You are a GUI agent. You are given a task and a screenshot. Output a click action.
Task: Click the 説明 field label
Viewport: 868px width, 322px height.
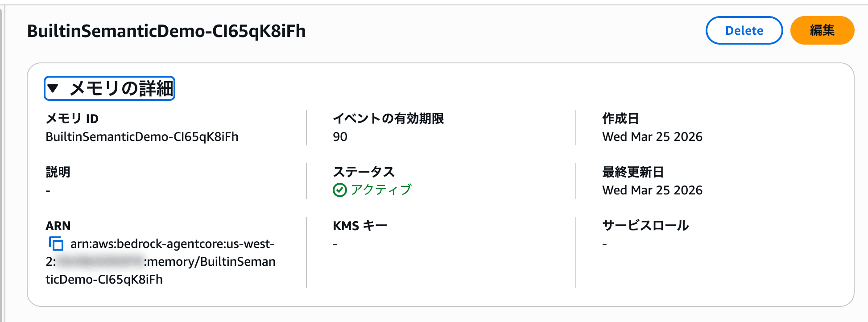tap(58, 172)
